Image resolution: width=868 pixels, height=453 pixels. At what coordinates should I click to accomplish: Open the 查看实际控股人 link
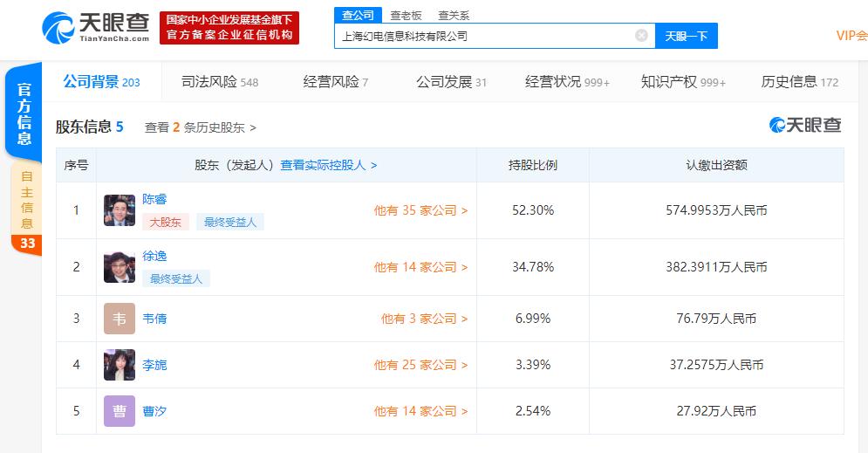tap(329, 165)
